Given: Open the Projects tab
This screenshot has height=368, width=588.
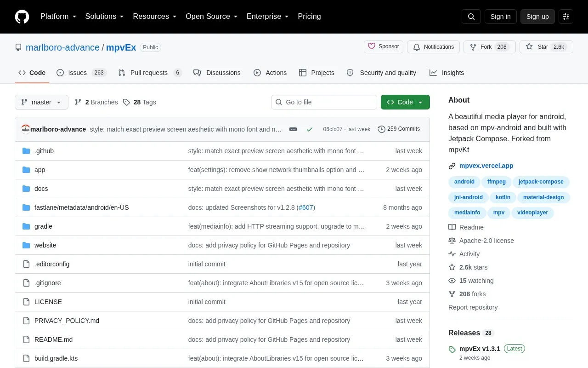Looking at the screenshot, I should 317,73.
